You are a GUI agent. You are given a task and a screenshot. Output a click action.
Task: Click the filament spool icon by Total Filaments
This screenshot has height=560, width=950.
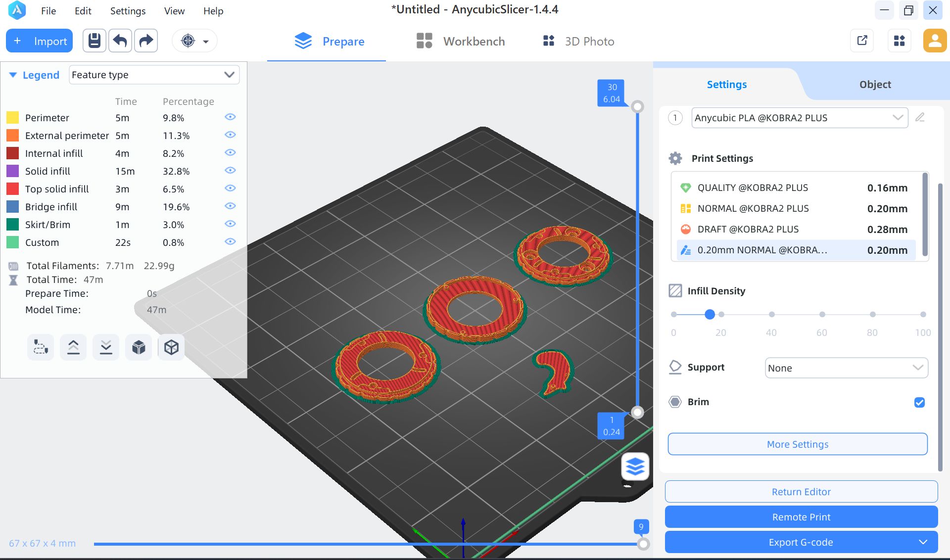13,266
